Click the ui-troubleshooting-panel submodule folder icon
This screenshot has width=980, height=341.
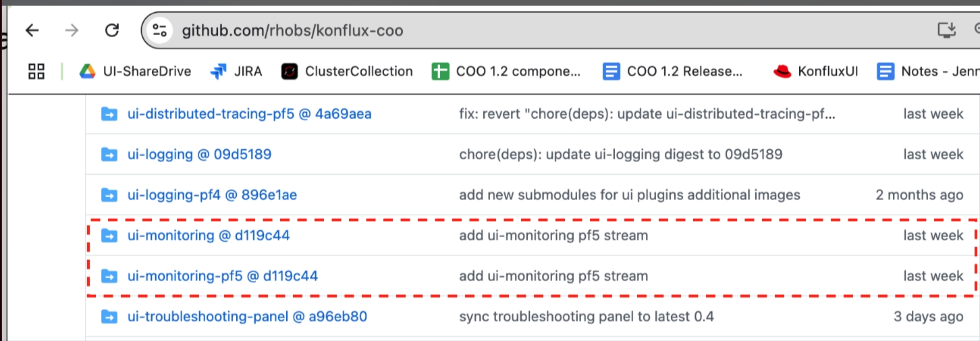(109, 316)
